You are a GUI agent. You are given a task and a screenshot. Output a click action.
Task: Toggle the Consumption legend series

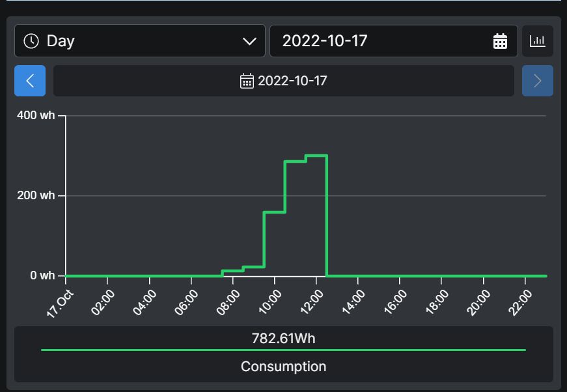[284, 367]
